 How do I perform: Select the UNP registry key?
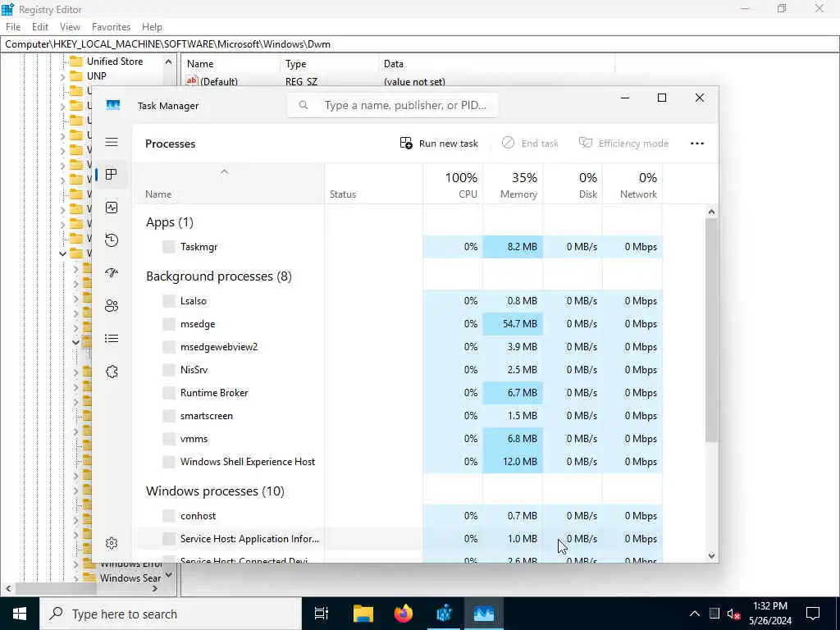coord(97,76)
